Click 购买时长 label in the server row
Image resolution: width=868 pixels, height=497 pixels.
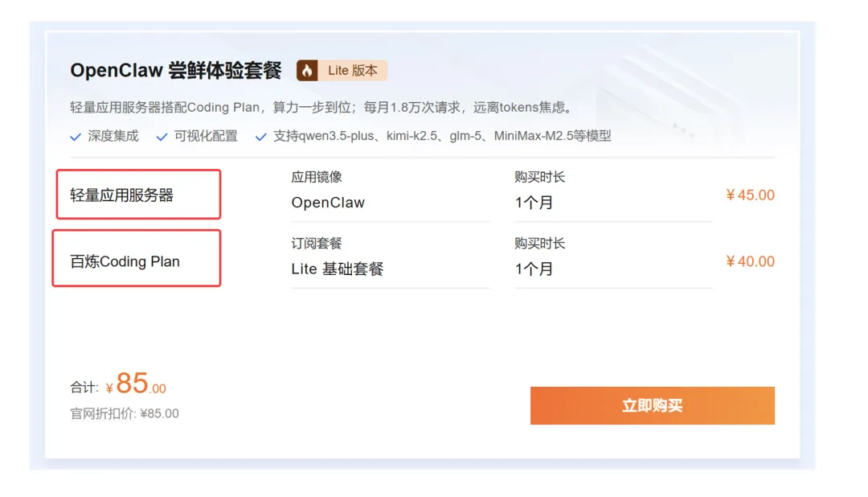click(540, 177)
